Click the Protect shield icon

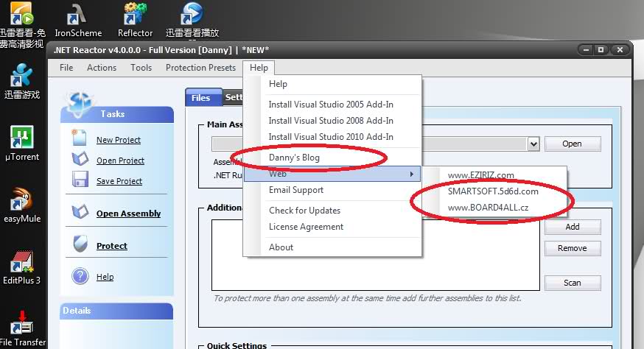point(80,244)
